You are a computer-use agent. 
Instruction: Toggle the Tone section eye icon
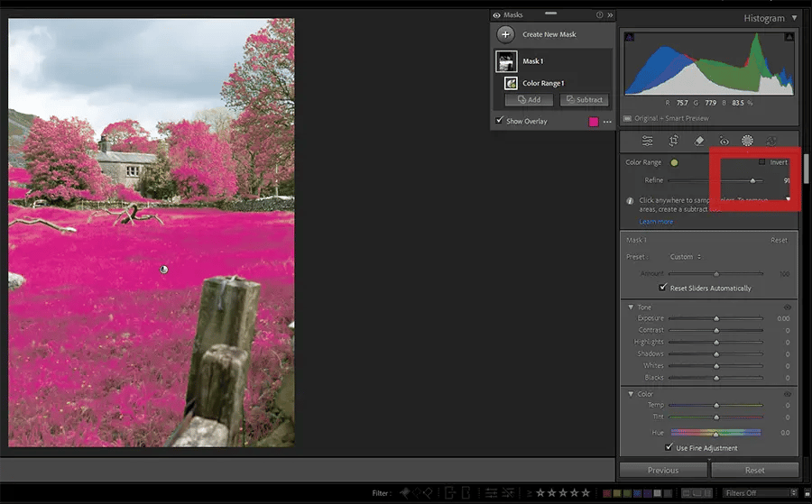click(787, 307)
